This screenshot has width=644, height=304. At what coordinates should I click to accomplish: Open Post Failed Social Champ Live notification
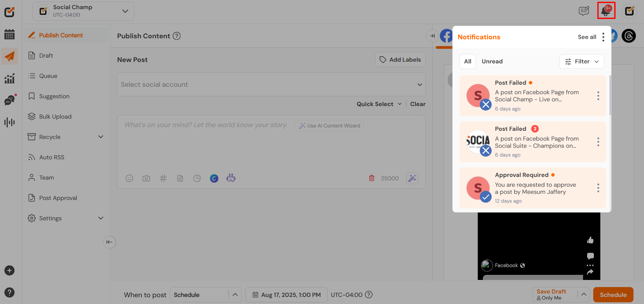click(x=533, y=96)
